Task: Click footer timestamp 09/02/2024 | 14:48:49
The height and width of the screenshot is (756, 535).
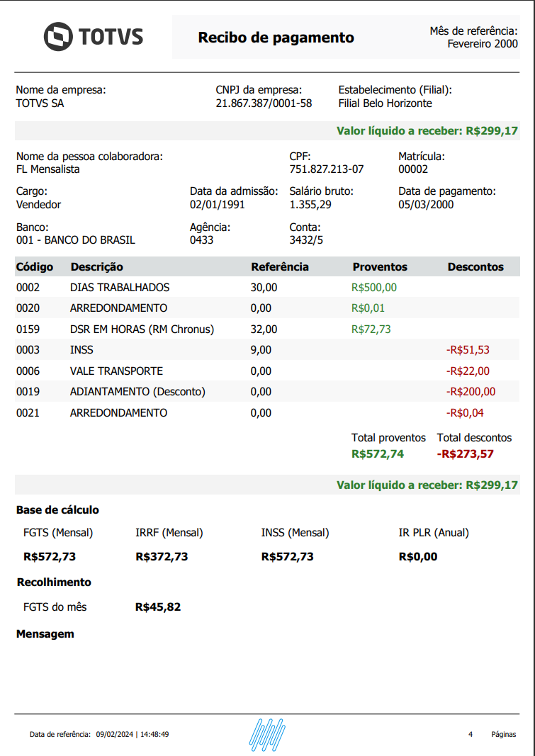Action: point(132,734)
